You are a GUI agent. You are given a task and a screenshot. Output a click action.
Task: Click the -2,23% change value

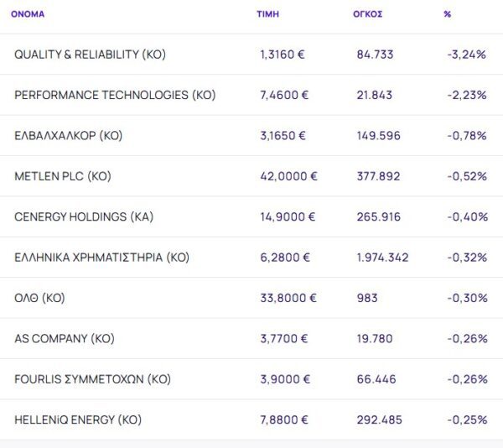467,95
